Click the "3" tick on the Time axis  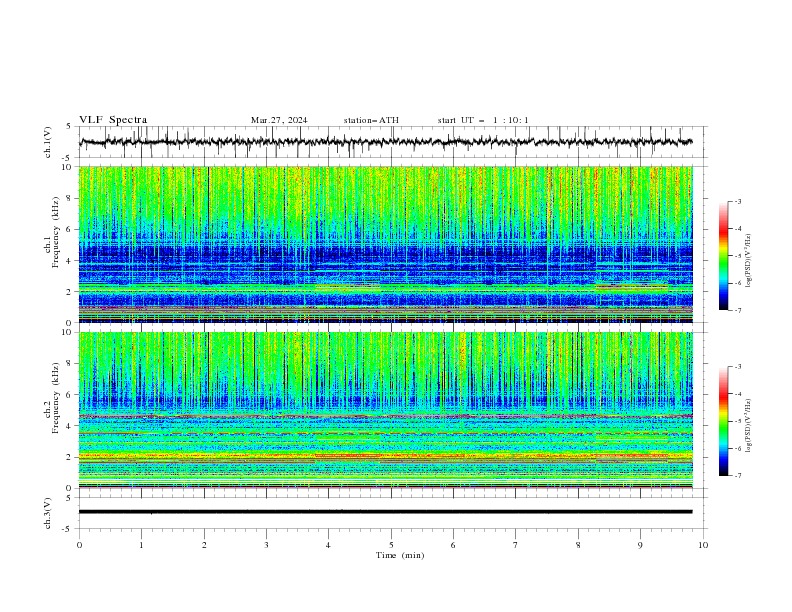[x=266, y=545]
